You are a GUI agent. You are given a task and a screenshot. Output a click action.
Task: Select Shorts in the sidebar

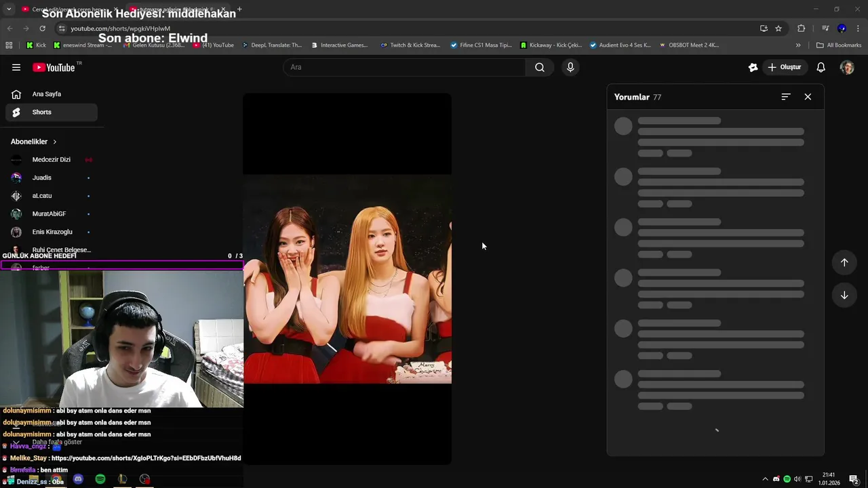click(x=52, y=112)
